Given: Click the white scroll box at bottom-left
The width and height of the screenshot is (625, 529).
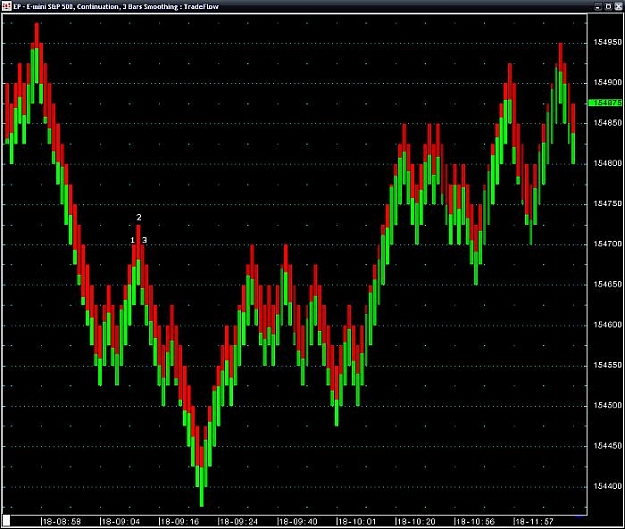Looking at the screenshot, I should (x=6, y=521).
